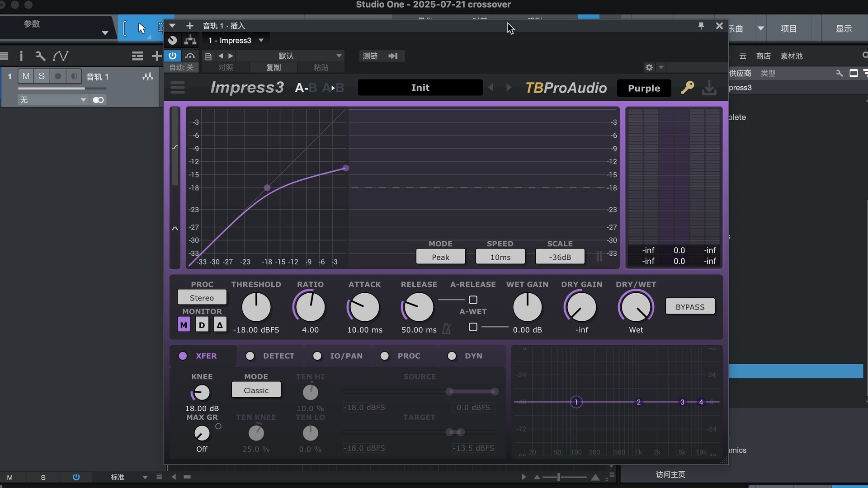
Task: Click the key license icon
Action: click(687, 87)
